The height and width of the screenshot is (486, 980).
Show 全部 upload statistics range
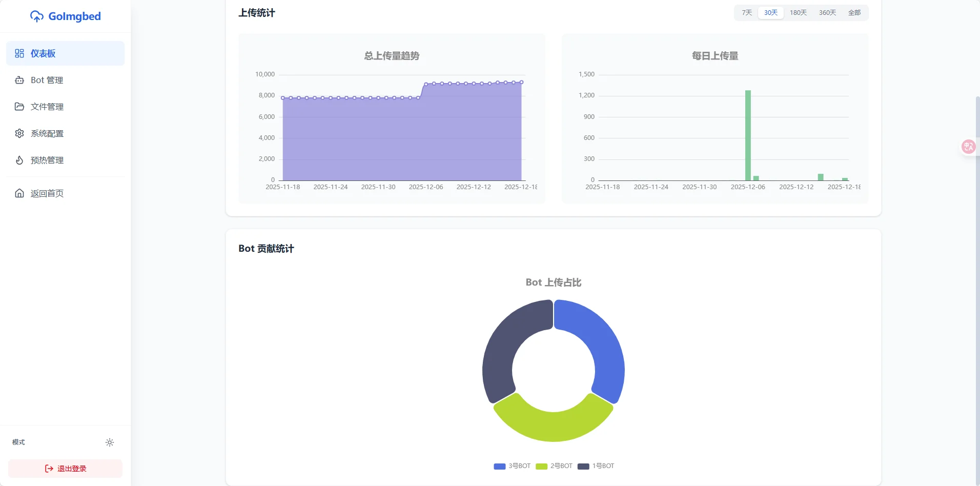tap(854, 13)
